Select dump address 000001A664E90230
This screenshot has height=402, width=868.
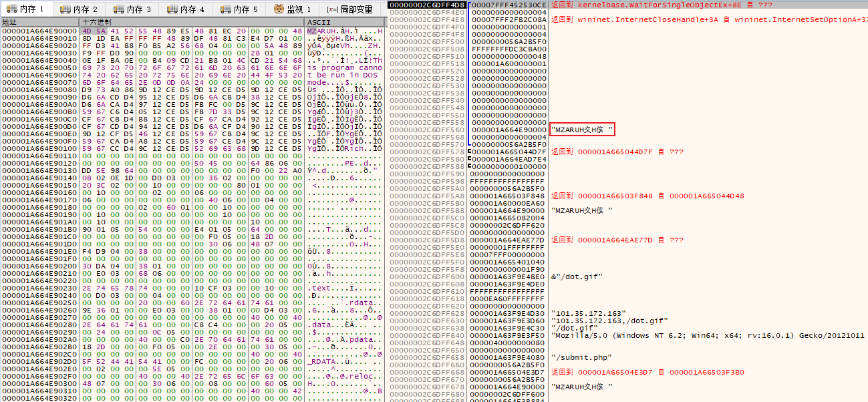(x=40, y=288)
